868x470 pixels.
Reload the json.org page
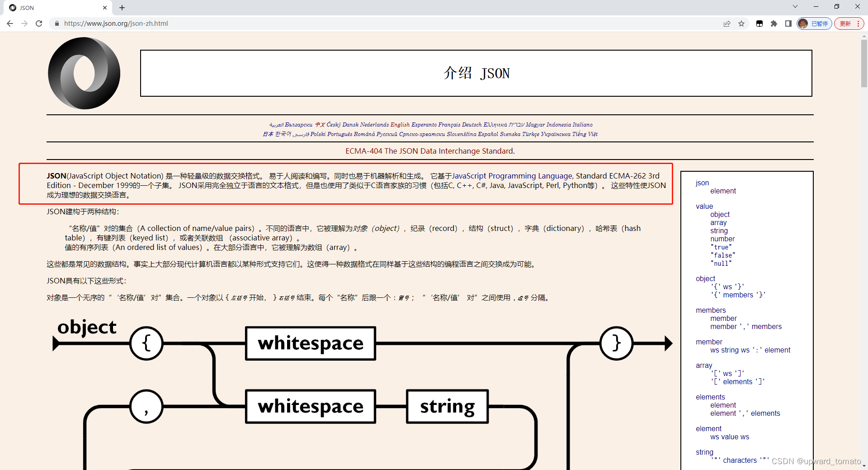coord(39,23)
